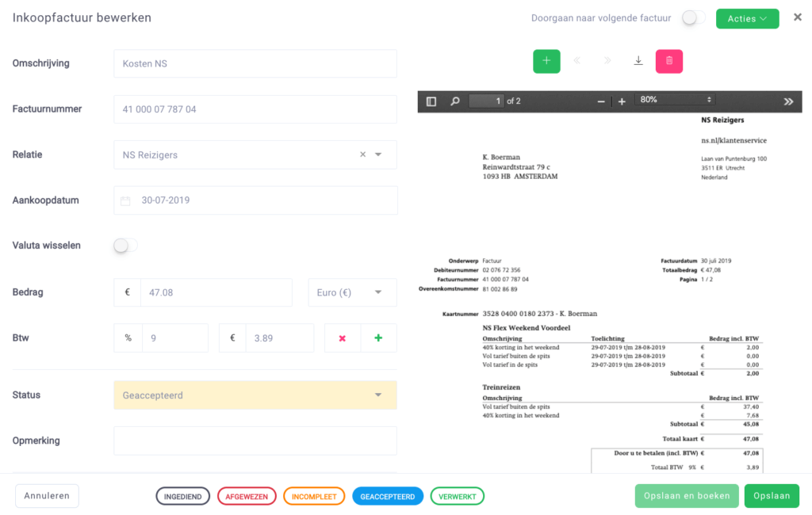Open more PDF viewer tools
The width and height of the screenshot is (812, 515).
click(788, 101)
